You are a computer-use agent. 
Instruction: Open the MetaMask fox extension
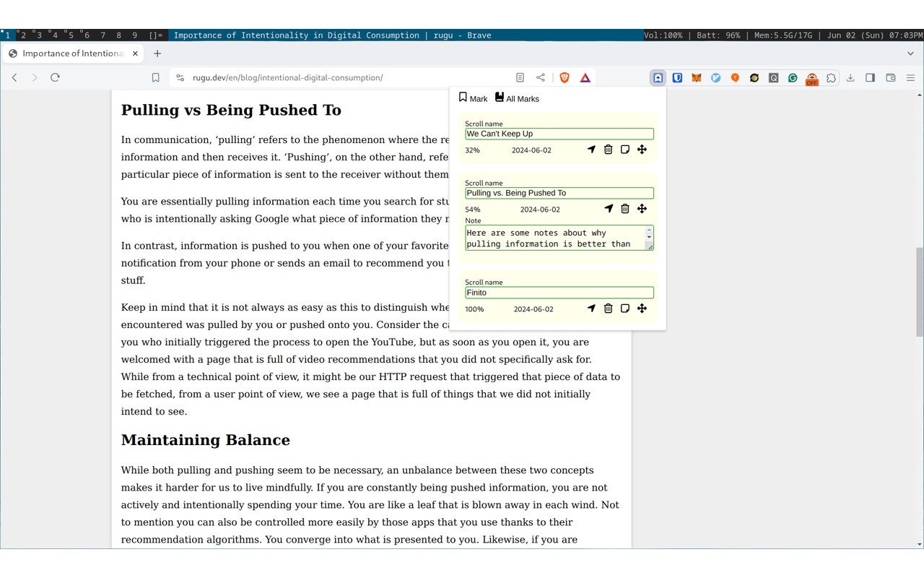coord(697,78)
